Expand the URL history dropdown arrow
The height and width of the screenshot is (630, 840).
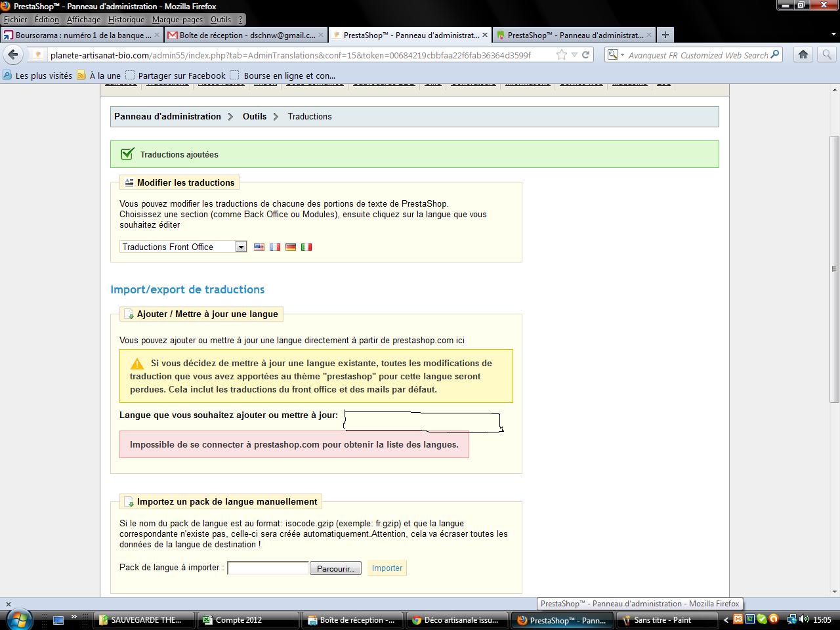(574, 55)
